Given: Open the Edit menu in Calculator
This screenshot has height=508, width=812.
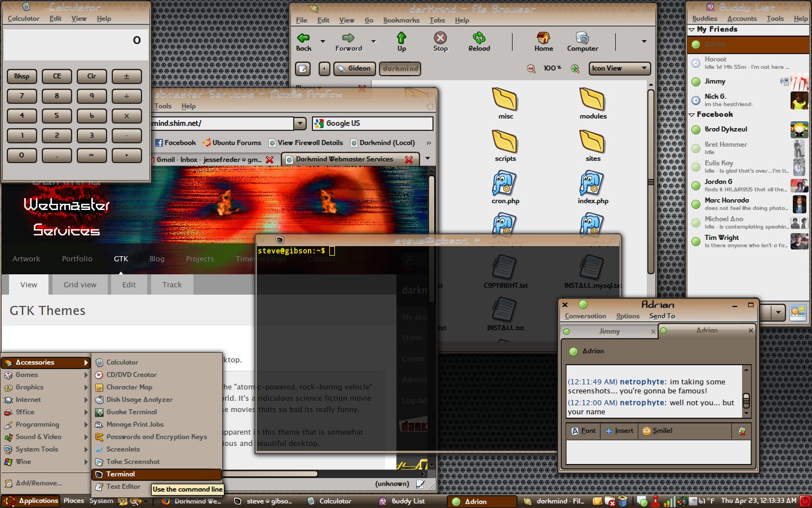Looking at the screenshot, I should pyautogui.click(x=55, y=19).
